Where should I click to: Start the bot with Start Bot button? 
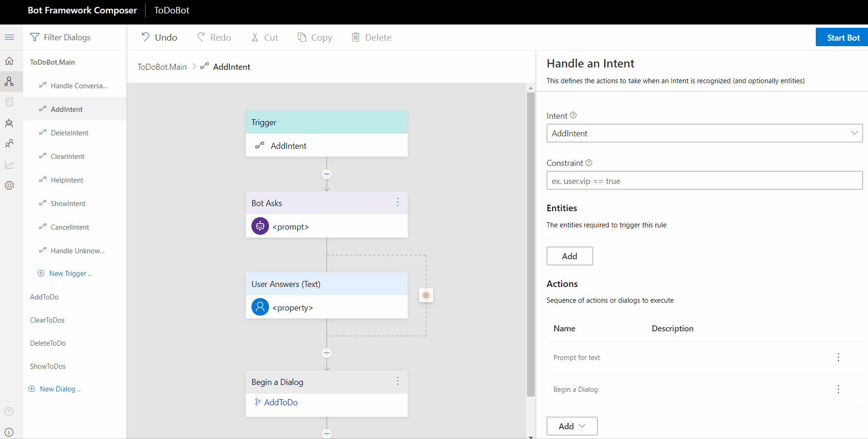coord(842,37)
